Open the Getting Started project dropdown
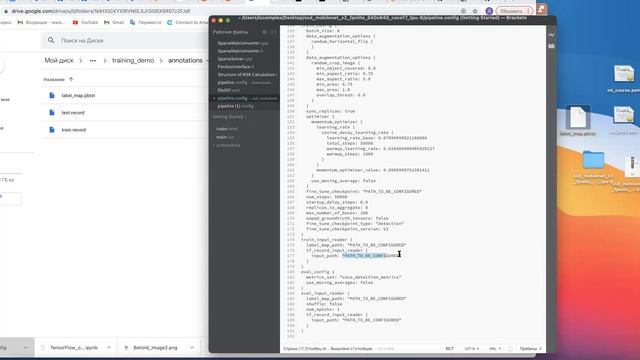The width and height of the screenshot is (640, 360). click(x=229, y=117)
